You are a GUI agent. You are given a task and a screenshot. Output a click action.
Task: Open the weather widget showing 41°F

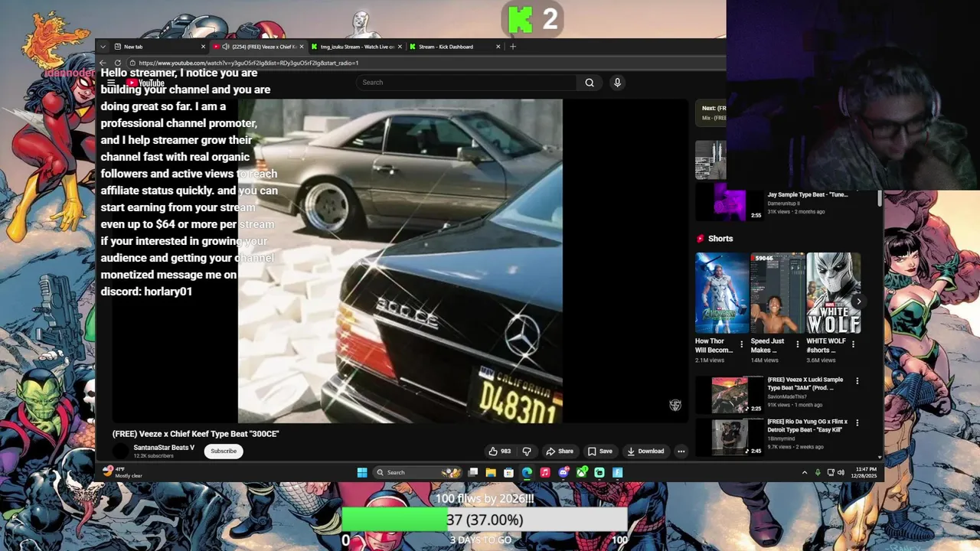(122, 472)
